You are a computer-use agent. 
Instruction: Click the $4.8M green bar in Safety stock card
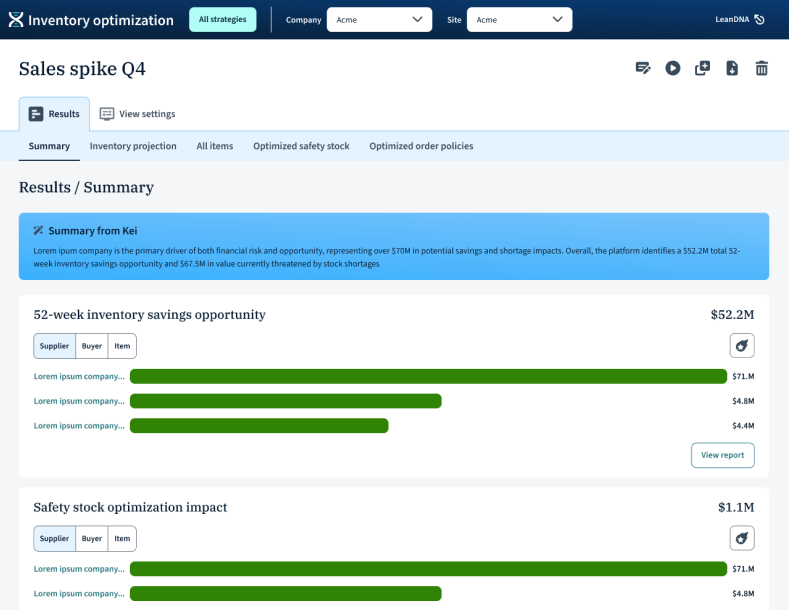(286, 593)
